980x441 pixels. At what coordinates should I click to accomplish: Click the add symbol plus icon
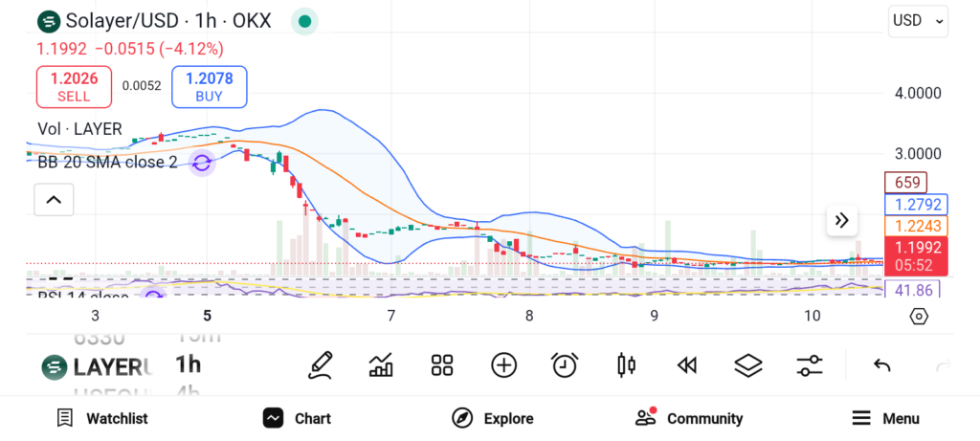[x=503, y=364]
